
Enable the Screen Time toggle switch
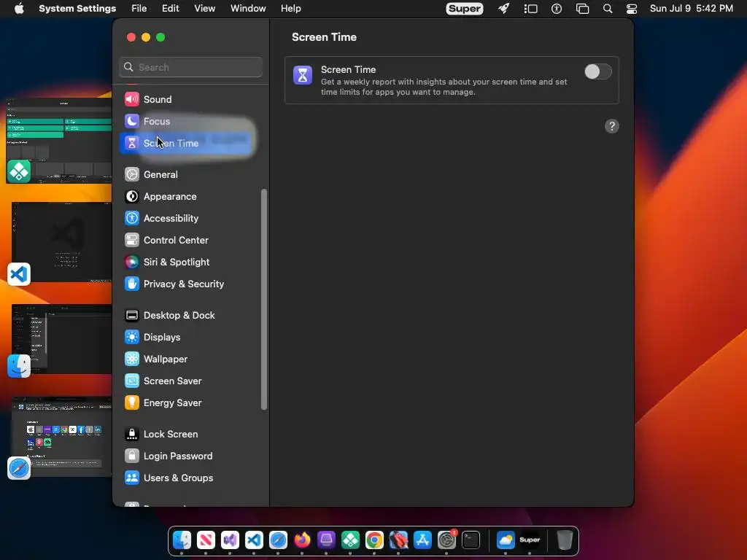598,72
